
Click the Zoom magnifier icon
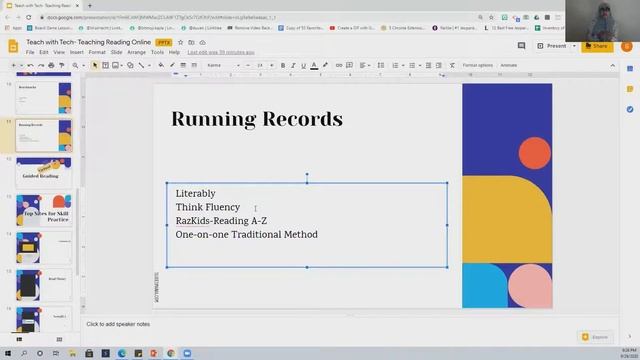pos(75,65)
